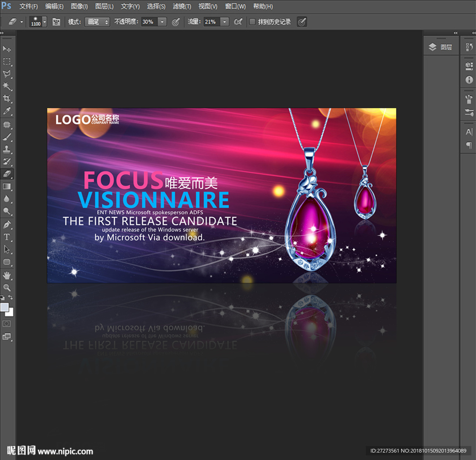Select the Magic Wand tool
The image size is (476, 460).
(x=7, y=87)
